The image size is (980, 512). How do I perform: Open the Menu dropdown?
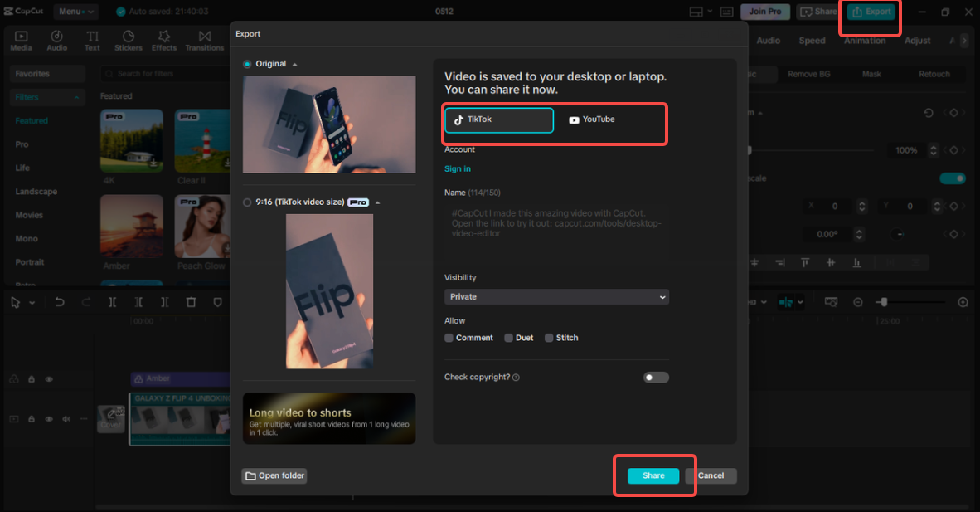75,12
